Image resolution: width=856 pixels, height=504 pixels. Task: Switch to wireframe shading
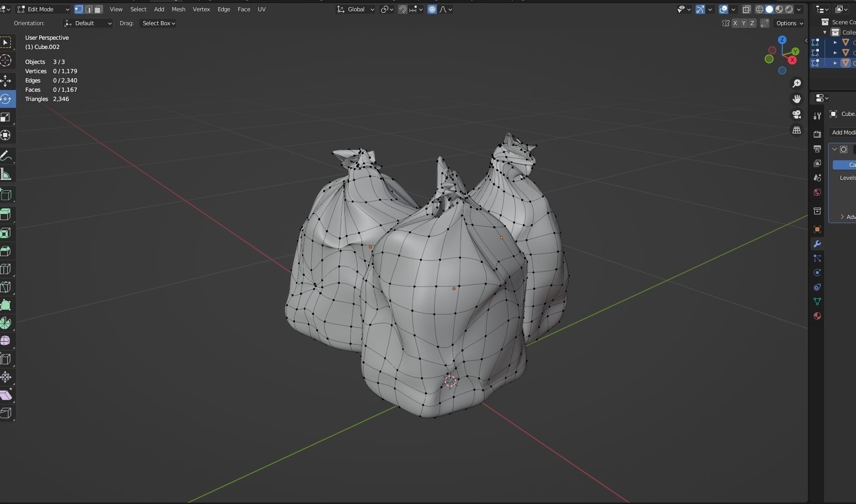(x=760, y=9)
